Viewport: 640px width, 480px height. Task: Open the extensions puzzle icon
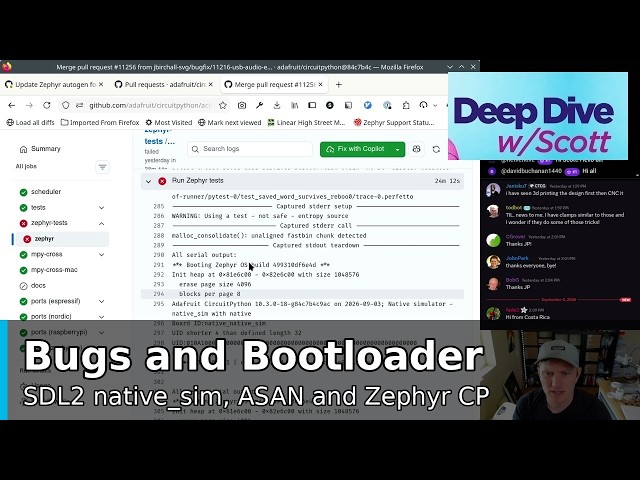coord(406,105)
